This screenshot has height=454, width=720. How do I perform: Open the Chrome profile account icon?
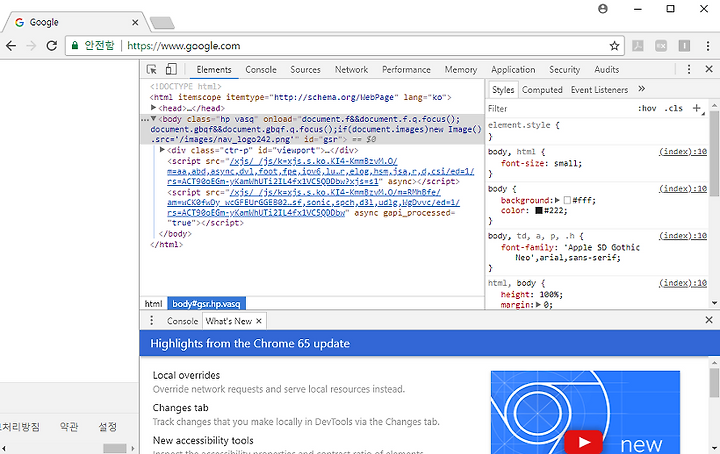pyautogui.click(x=603, y=9)
